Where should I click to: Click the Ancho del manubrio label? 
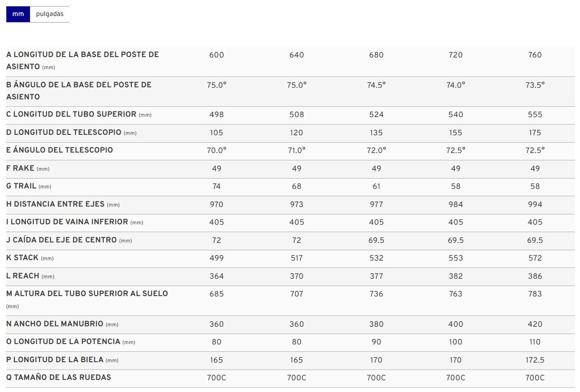[x=62, y=324]
